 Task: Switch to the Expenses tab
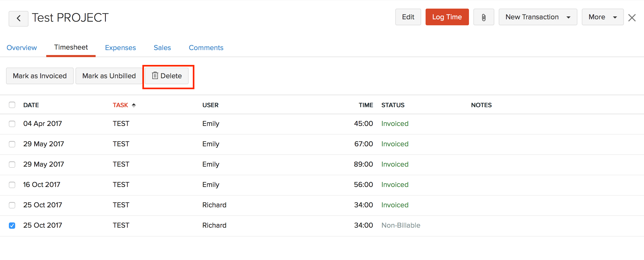(120, 47)
